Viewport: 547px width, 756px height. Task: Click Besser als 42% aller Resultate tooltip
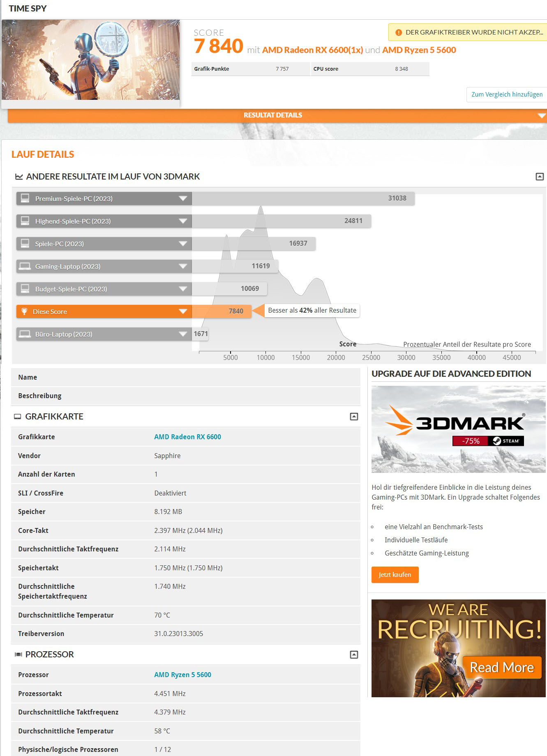[x=312, y=311]
